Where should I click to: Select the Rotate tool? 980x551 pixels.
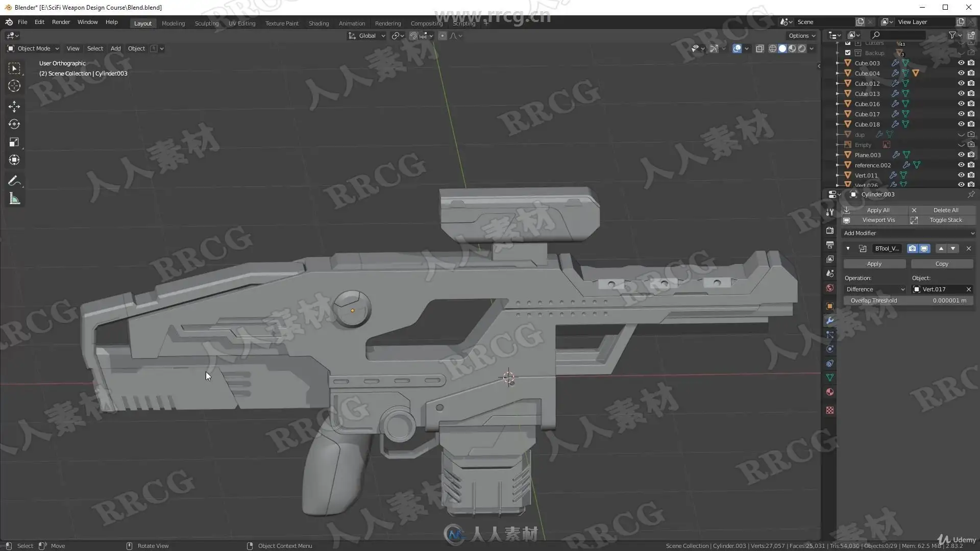click(x=14, y=124)
